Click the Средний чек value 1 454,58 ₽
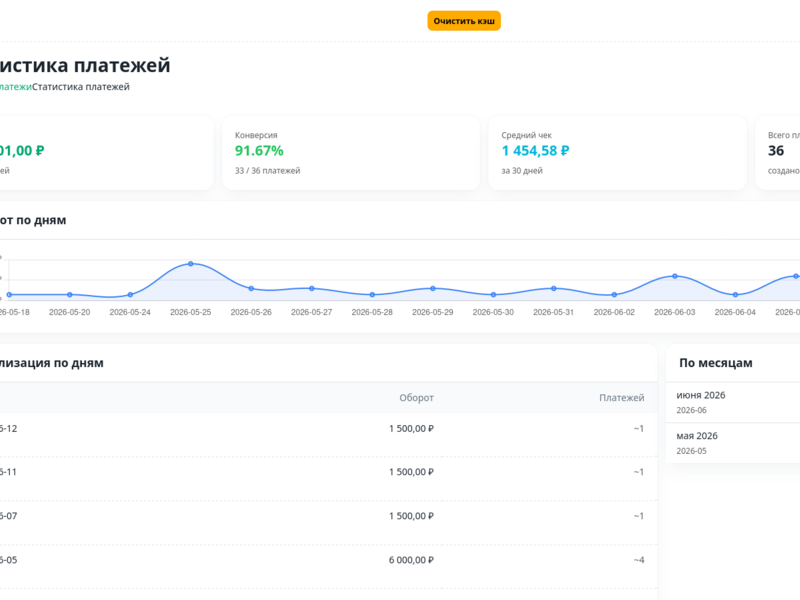The image size is (800, 600). pos(535,151)
